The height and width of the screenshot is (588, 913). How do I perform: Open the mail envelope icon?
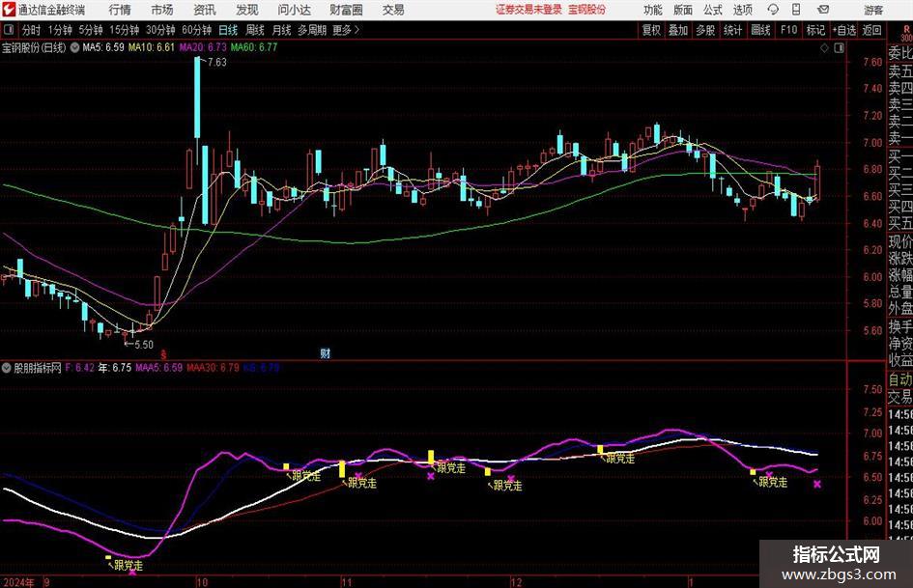pyautogui.click(x=823, y=10)
